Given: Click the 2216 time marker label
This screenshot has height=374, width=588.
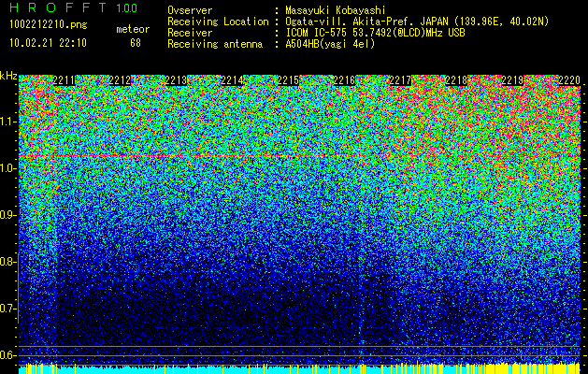Looking at the screenshot, I should coord(344,80).
